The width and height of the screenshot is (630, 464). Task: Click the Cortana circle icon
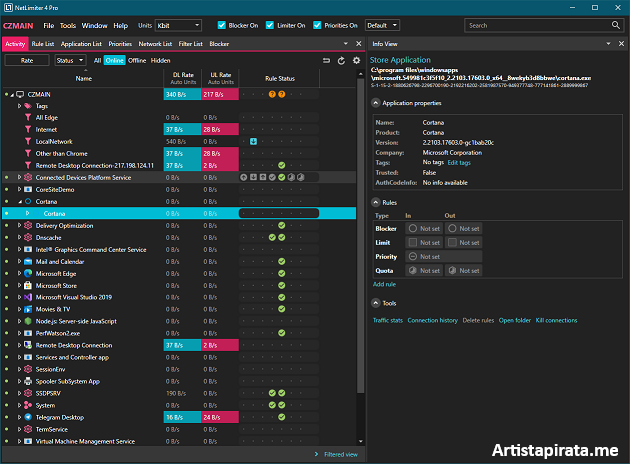point(28,201)
